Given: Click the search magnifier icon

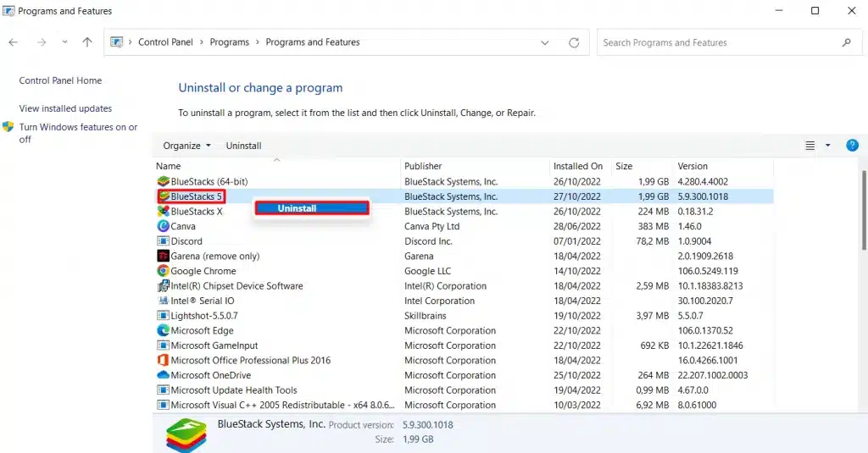Looking at the screenshot, I should (847, 42).
